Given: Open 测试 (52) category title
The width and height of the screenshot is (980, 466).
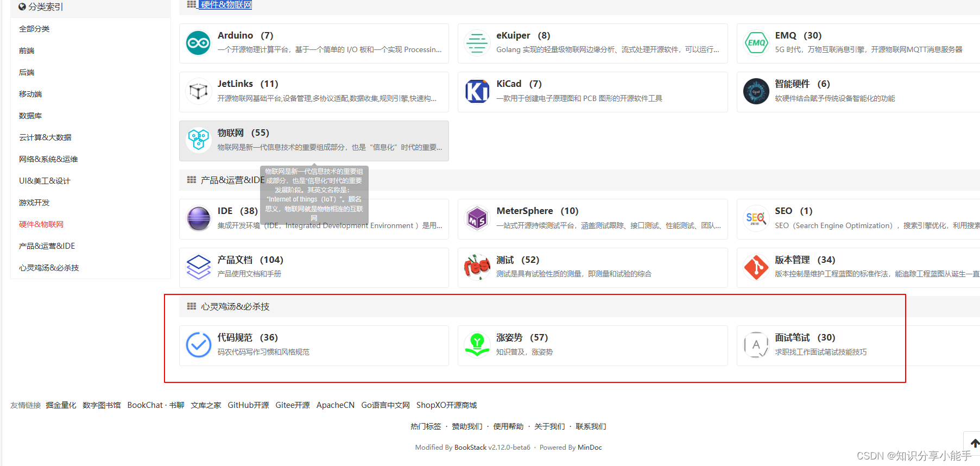Looking at the screenshot, I should coord(518,260).
